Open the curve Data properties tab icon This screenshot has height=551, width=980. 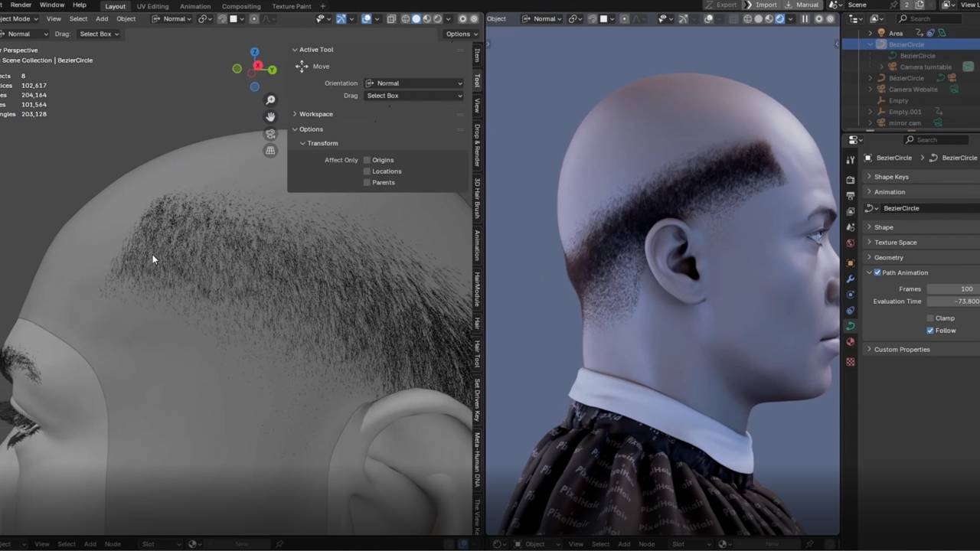coord(851,326)
